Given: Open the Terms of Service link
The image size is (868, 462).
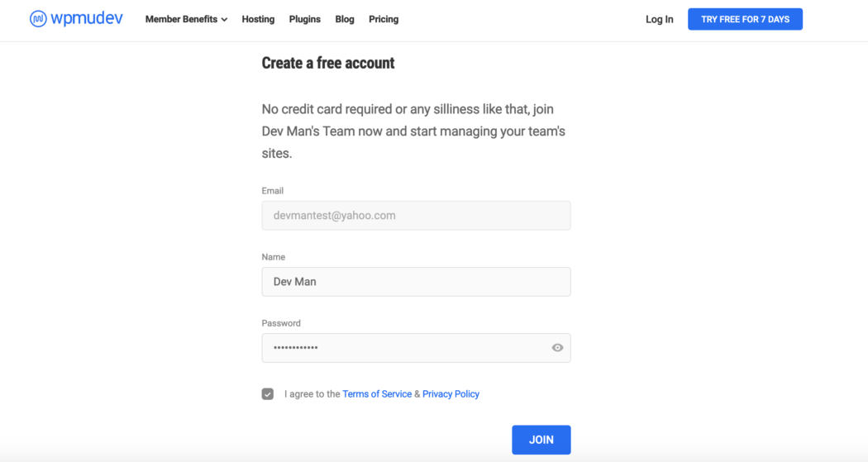Looking at the screenshot, I should tap(377, 394).
